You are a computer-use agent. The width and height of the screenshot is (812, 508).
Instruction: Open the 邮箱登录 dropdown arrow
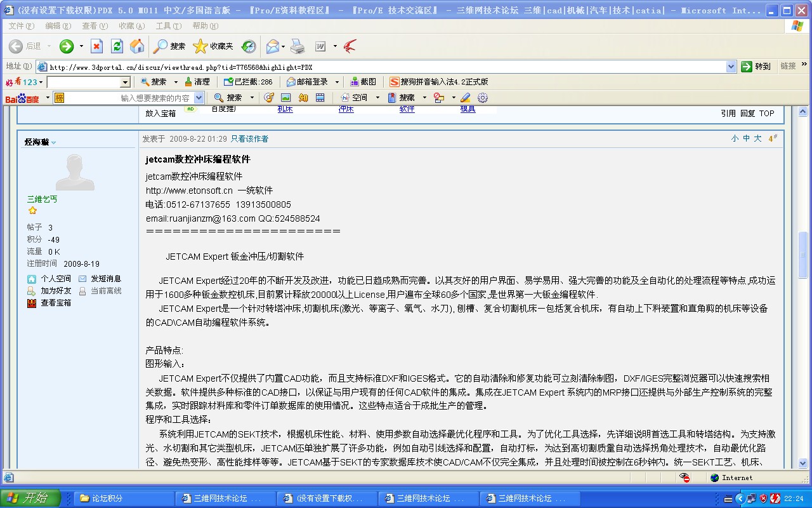(x=337, y=82)
